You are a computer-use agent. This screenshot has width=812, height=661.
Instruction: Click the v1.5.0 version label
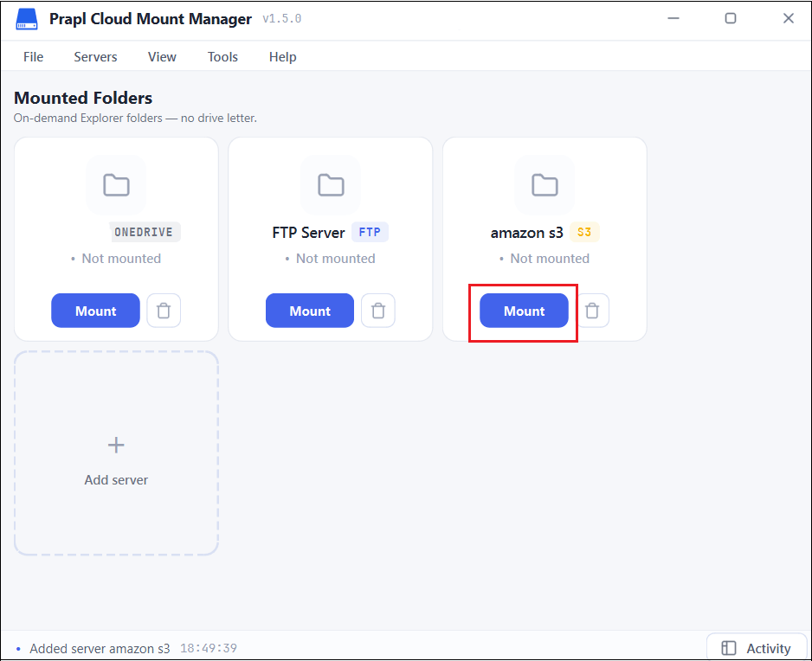tap(281, 19)
